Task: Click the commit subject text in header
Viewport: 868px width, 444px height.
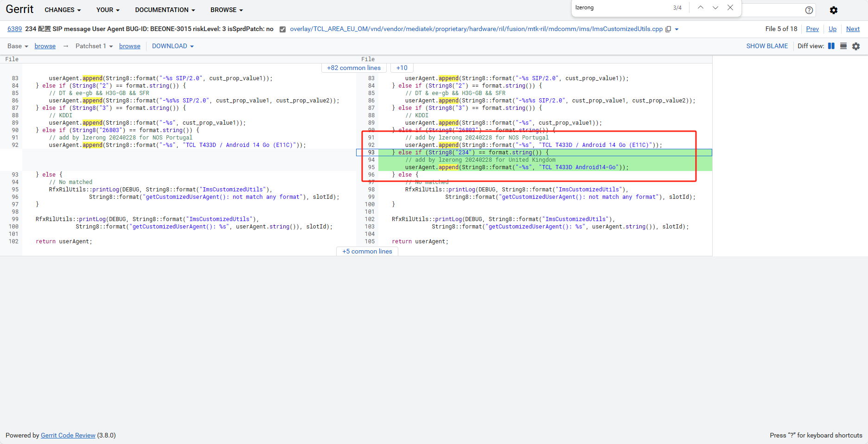Action: pyautogui.click(x=149, y=29)
